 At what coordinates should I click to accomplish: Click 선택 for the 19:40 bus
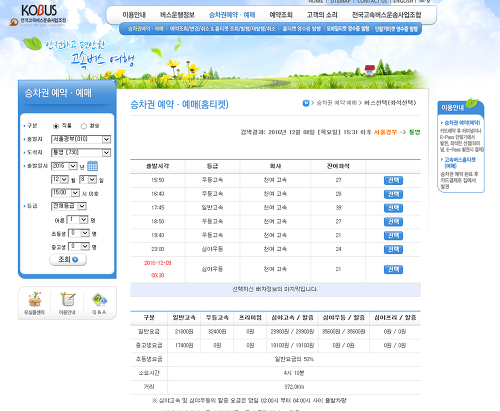tap(393, 235)
